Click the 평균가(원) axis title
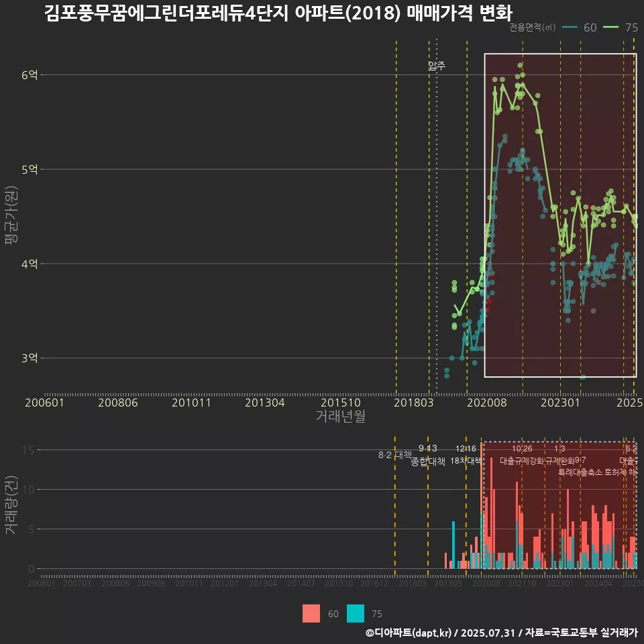644x644 pixels. pos(11,215)
